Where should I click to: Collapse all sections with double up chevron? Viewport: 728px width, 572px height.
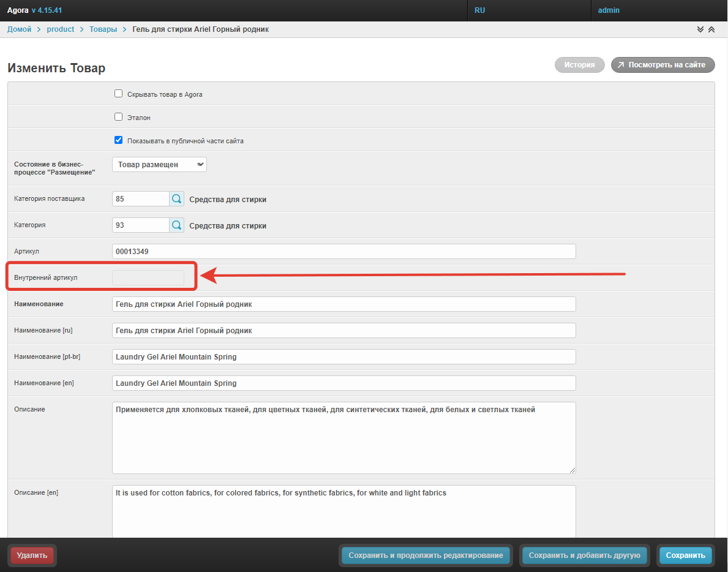click(711, 29)
